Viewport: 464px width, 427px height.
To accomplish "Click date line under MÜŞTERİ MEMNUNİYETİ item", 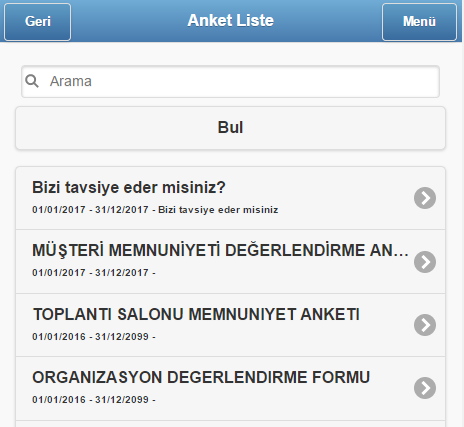I will tap(94, 273).
